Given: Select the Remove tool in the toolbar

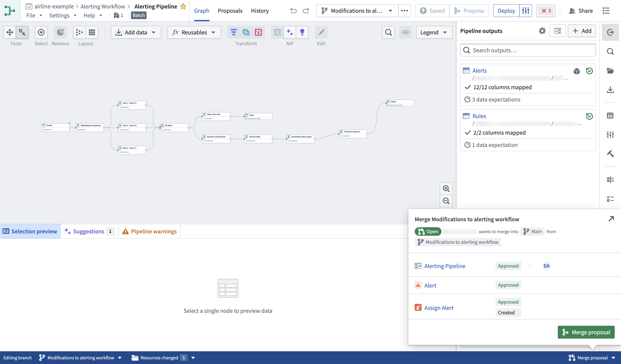Looking at the screenshot, I should (x=60, y=32).
